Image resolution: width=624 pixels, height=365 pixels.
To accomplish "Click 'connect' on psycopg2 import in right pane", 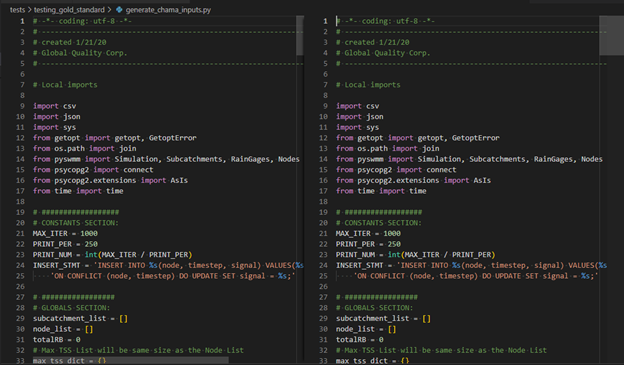I will click(441, 170).
